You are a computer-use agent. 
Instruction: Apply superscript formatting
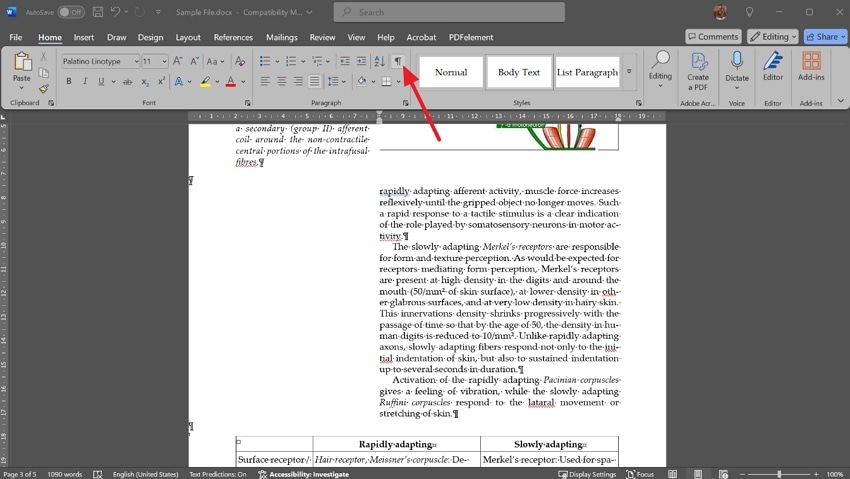pos(161,82)
